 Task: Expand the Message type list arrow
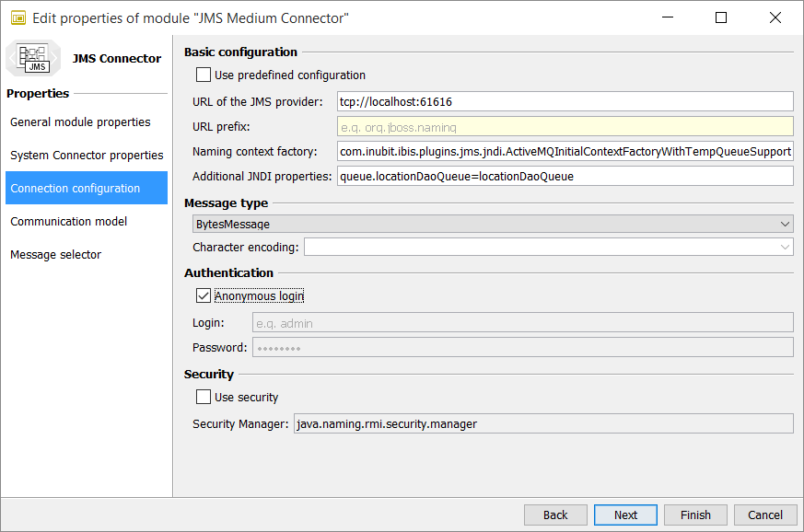786,224
